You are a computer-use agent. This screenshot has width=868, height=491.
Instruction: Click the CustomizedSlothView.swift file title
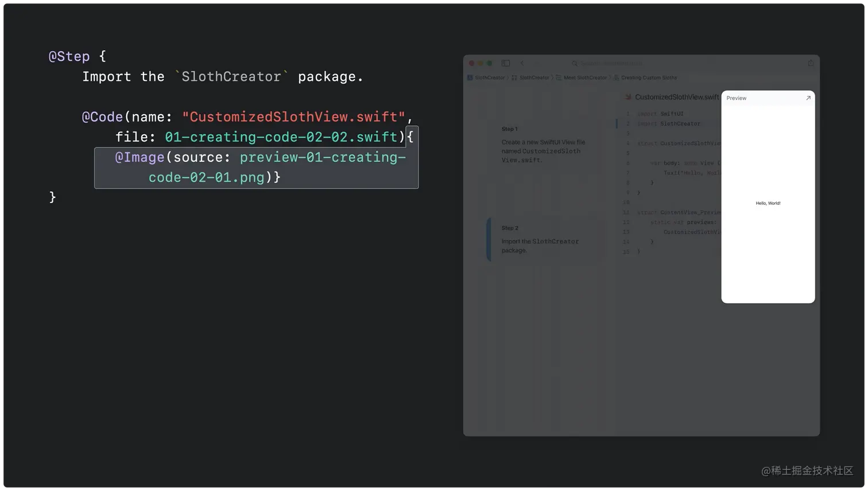tap(677, 97)
